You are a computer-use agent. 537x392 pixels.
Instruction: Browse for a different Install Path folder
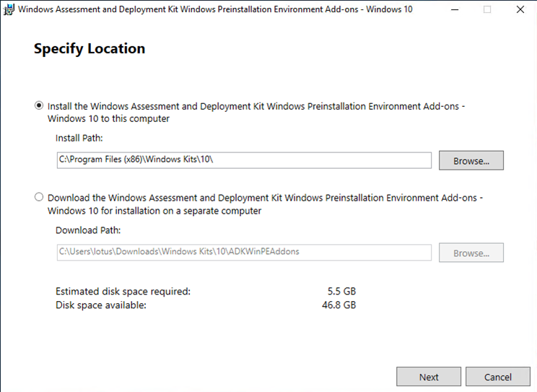tap(471, 160)
